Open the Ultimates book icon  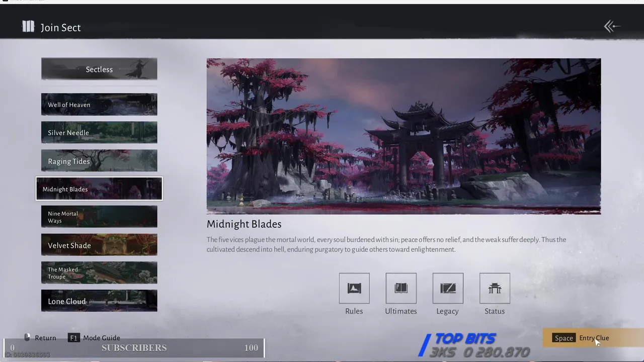(x=401, y=288)
